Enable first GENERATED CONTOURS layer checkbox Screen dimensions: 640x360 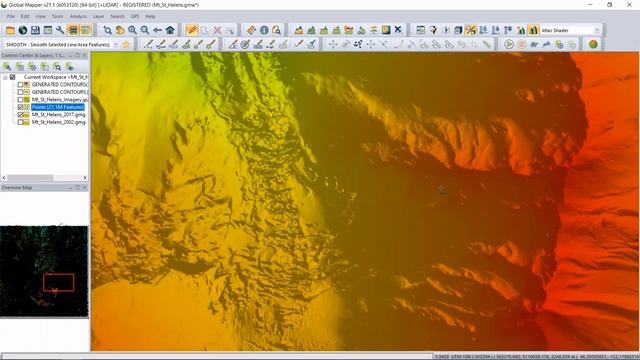coord(20,84)
